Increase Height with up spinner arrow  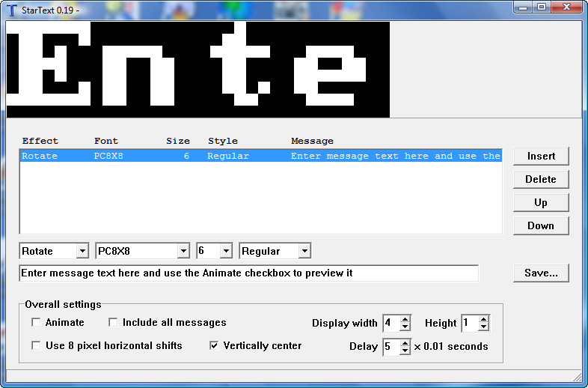point(484,319)
